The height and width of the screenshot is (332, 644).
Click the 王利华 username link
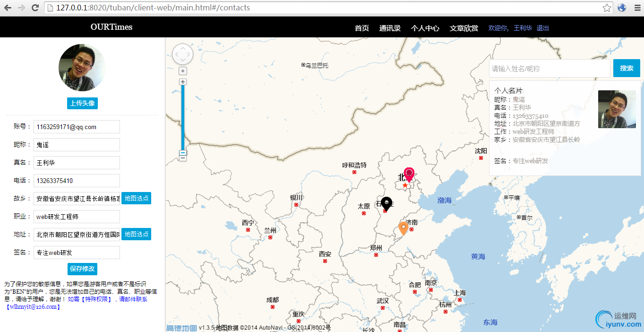pyautogui.click(x=523, y=28)
